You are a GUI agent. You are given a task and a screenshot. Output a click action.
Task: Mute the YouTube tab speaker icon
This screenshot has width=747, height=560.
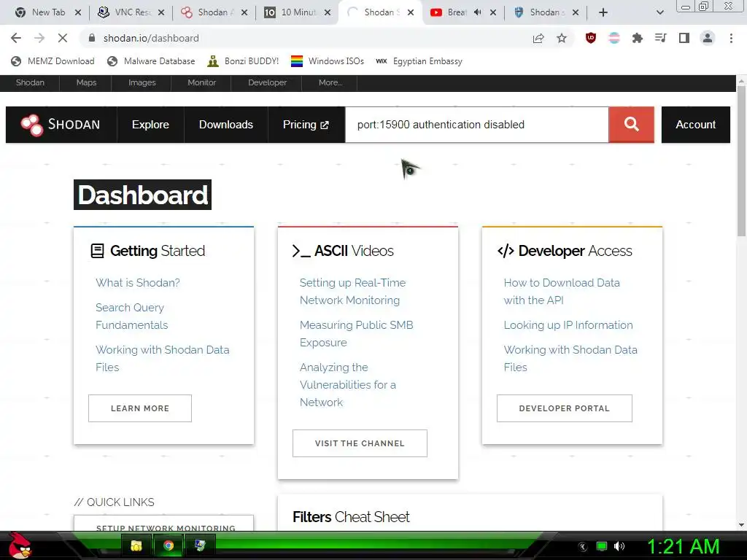point(477,12)
